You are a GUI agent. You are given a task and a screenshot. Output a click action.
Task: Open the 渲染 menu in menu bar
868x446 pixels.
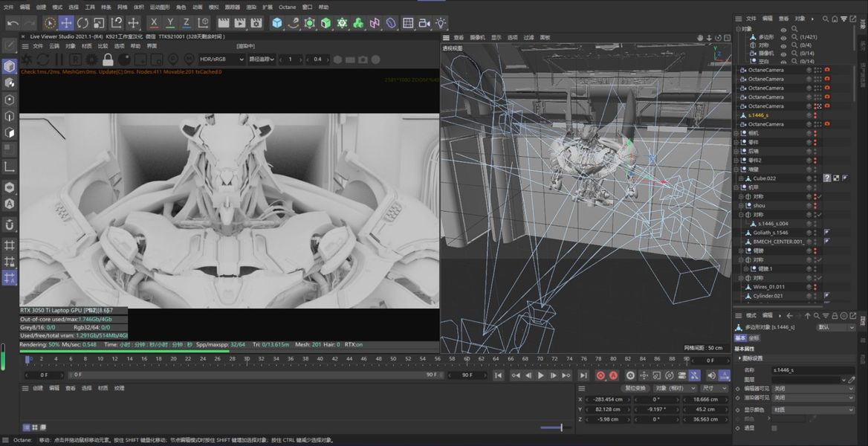[250, 7]
